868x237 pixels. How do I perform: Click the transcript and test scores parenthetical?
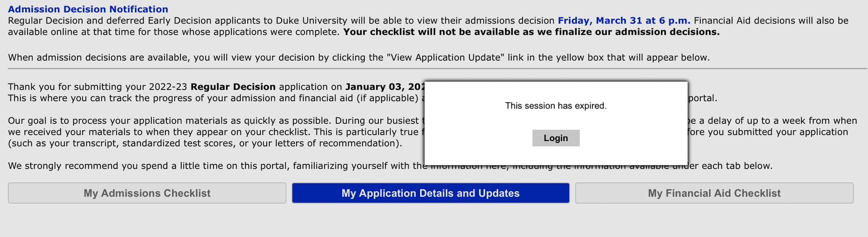[205, 143]
